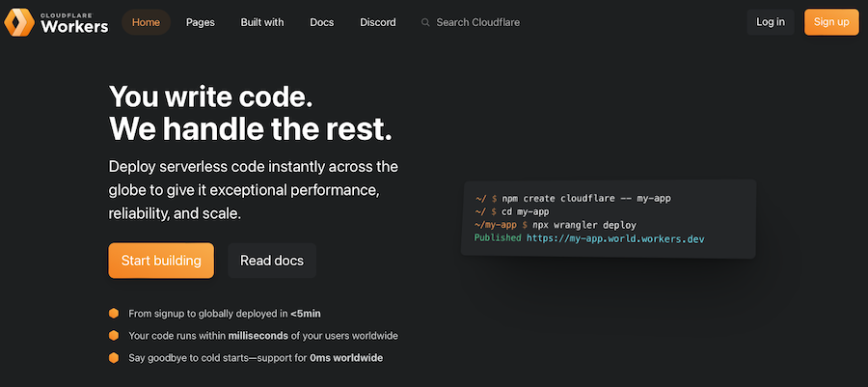The height and width of the screenshot is (387, 868).
Task: Open the Pages nav item
Action: click(201, 22)
